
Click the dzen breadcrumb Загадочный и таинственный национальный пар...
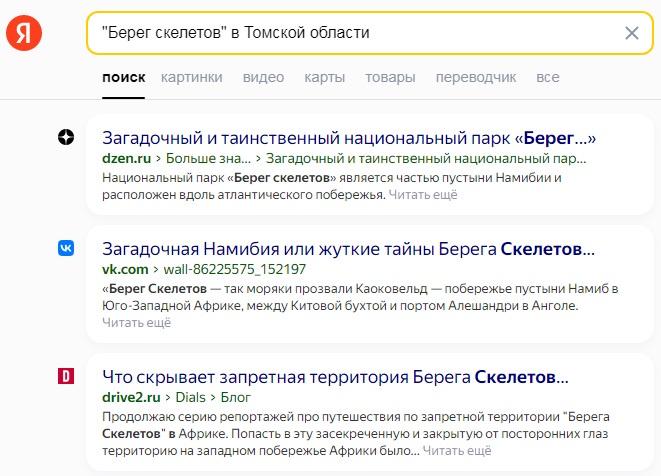(x=426, y=159)
